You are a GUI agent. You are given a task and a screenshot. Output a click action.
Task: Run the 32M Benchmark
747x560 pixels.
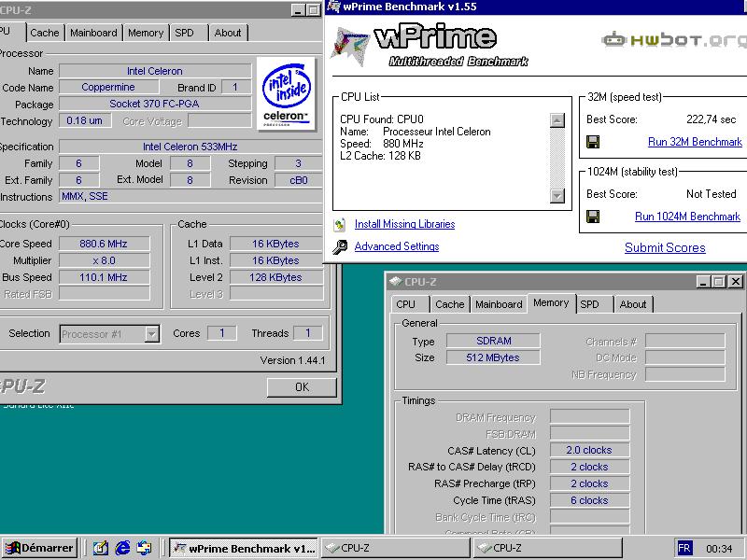click(x=695, y=142)
